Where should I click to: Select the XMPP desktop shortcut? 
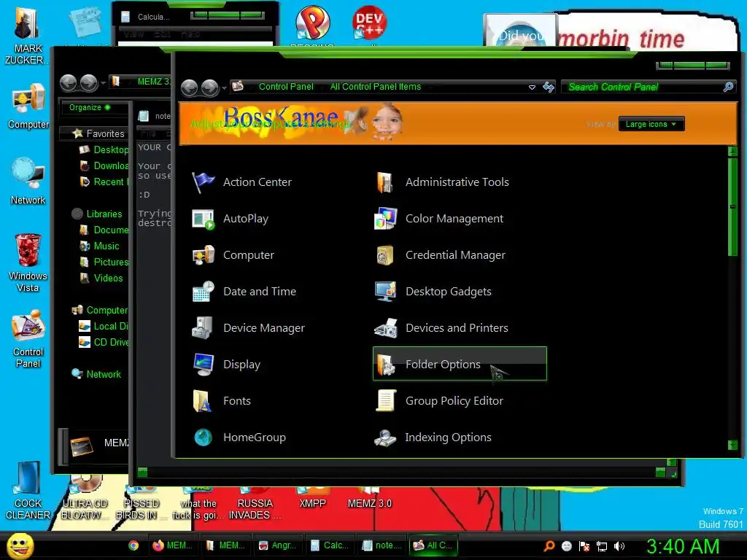click(x=312, y=497)
